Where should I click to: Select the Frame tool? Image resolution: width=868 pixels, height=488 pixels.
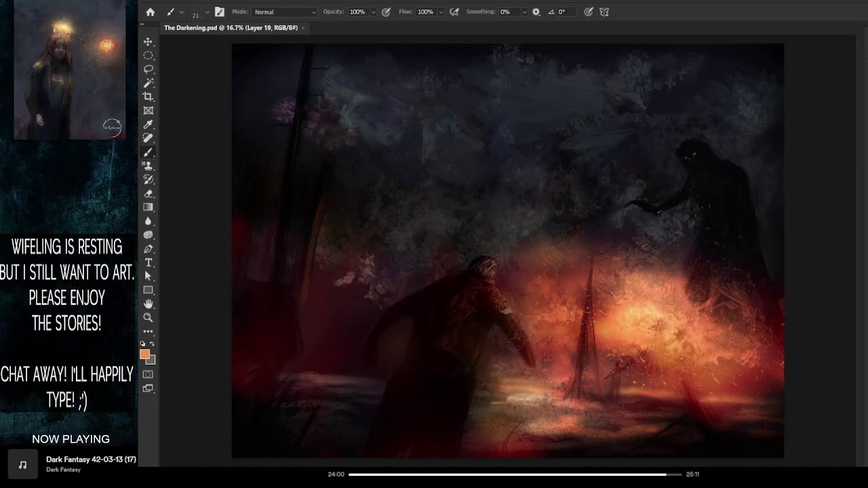click(x=148, y=110)
